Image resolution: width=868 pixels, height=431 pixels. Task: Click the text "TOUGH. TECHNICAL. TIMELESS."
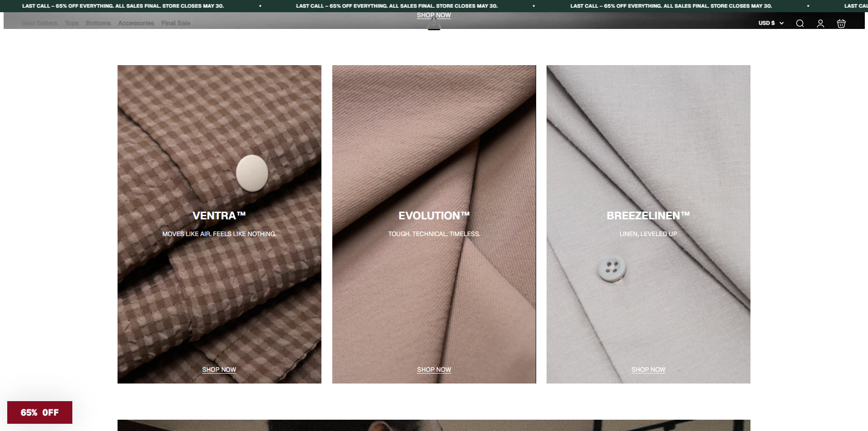pos(434,234)
